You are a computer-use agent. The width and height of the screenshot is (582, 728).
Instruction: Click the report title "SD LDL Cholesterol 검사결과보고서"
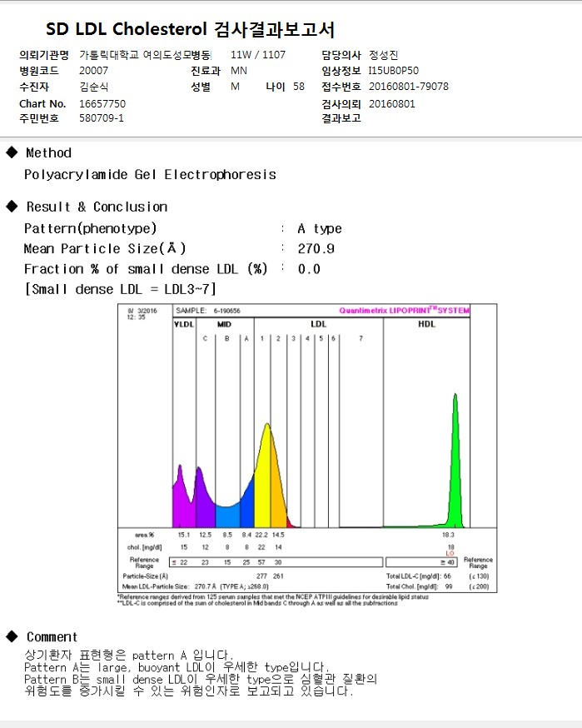190,29
